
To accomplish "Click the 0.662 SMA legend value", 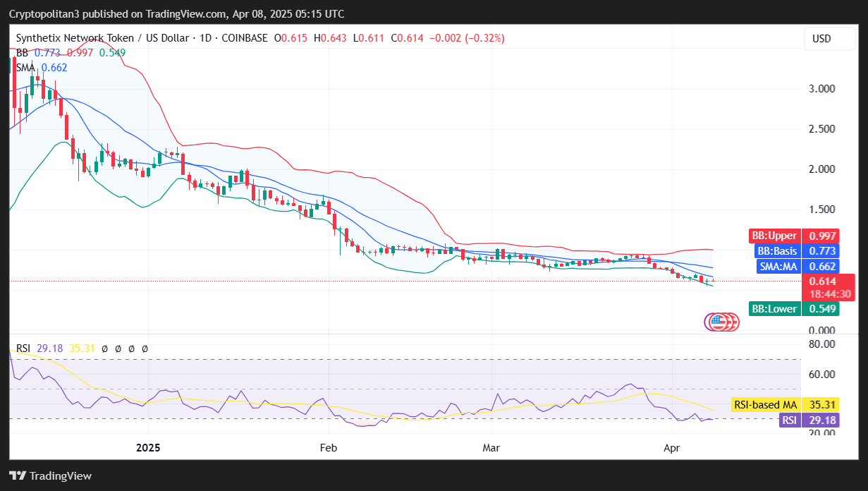I will point(55,67).
